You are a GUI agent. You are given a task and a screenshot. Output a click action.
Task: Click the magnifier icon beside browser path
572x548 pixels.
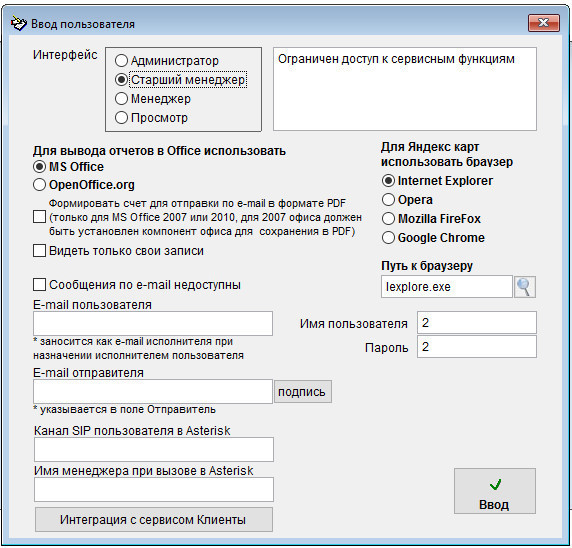tap(525, 287)
